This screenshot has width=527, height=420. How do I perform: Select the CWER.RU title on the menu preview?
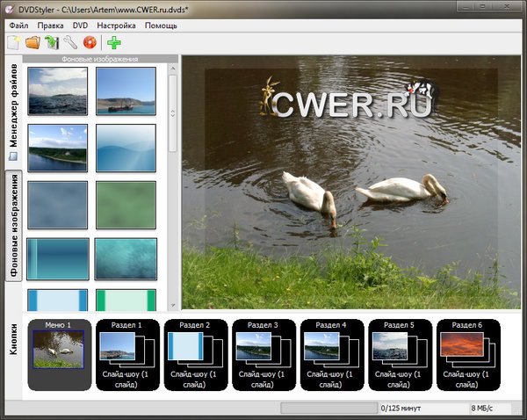pyautogui.click(x=351, y=103)
